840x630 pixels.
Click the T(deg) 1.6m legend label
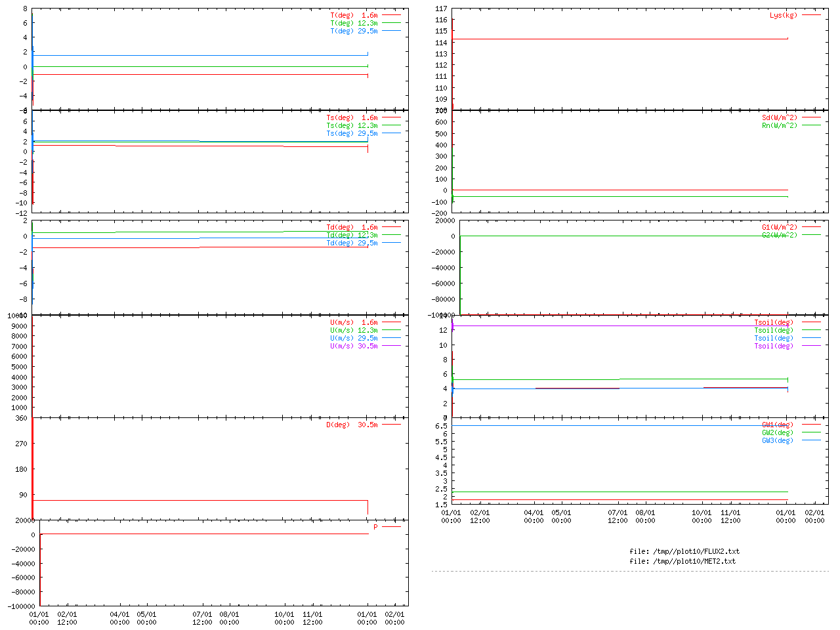(x=354, y=15)
